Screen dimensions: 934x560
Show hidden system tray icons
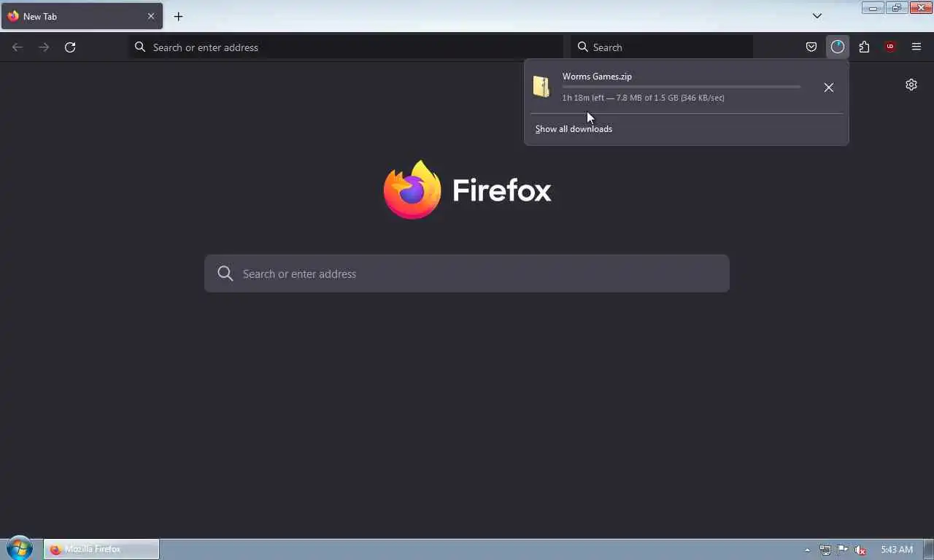[807, 550]
